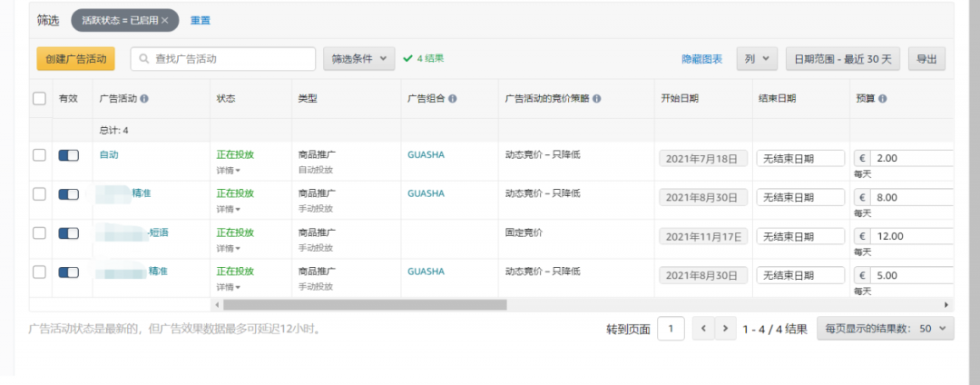
Task: Click the horizontal scrollbar thumb
Action: pos(365,305)
